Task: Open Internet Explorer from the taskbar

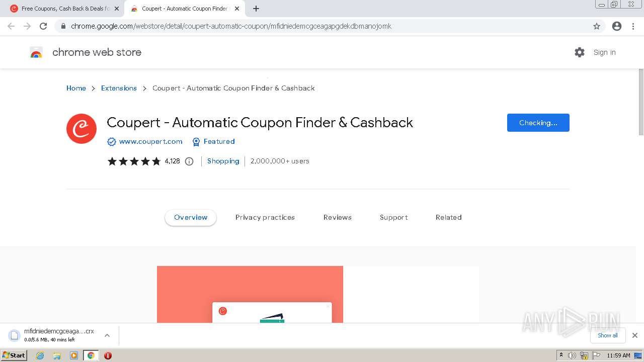Action: [x=40, y=355]
